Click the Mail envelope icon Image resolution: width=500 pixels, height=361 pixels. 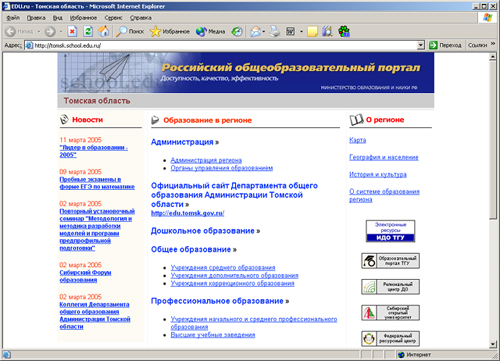(x=255, y=31)
